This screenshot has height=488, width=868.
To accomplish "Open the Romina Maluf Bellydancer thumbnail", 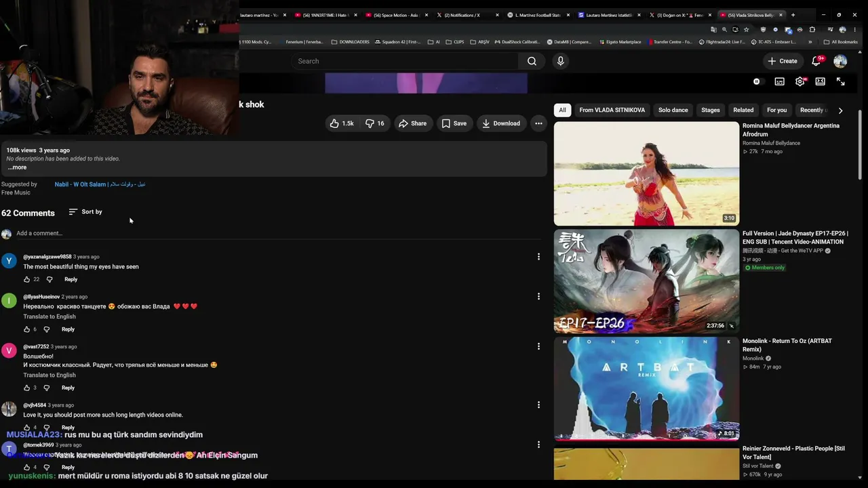I will (x=646, y=174).
